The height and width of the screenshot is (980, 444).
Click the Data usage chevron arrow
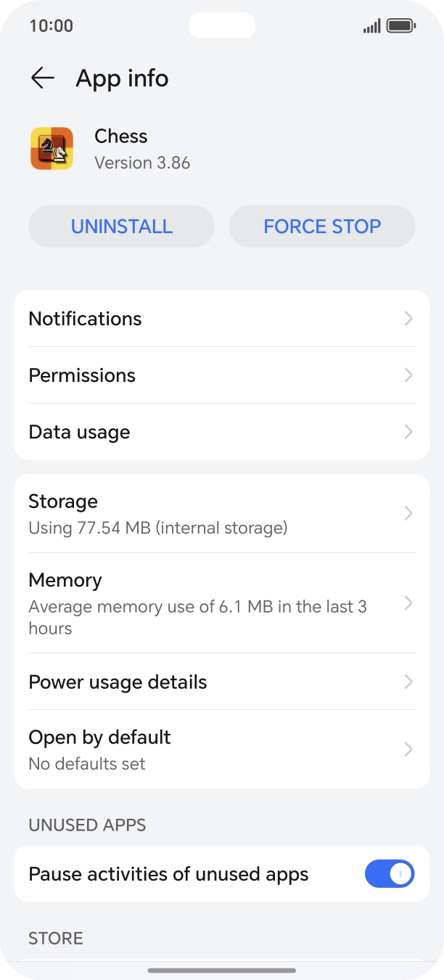(408, 432)
